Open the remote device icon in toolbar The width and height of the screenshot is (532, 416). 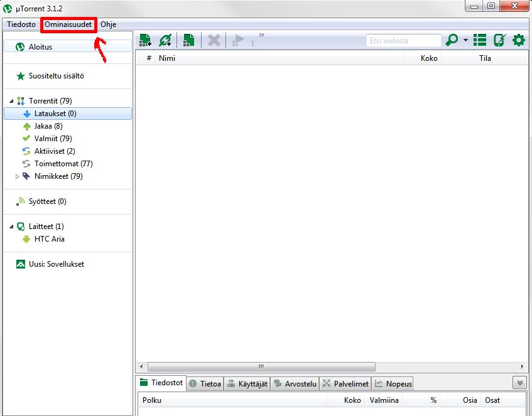pos(499,40)
